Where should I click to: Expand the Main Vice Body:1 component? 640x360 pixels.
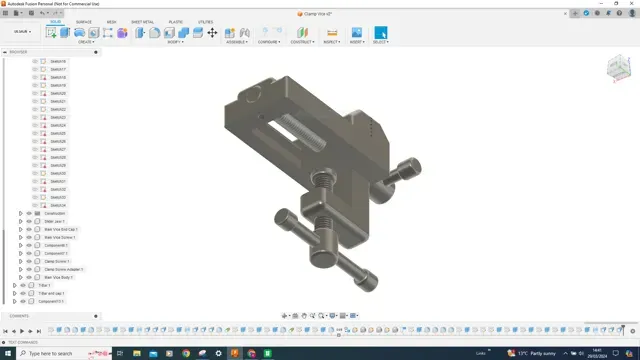20,277
